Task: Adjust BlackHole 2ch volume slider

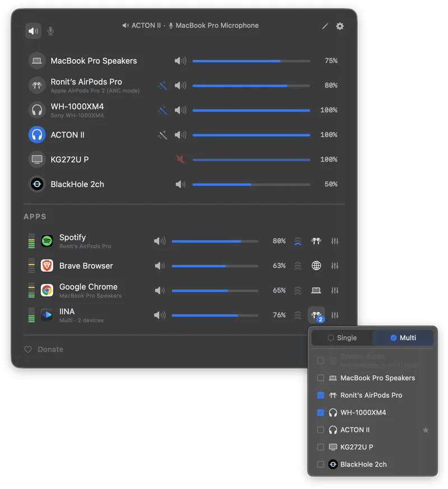Action: click(x=251, y=184)
